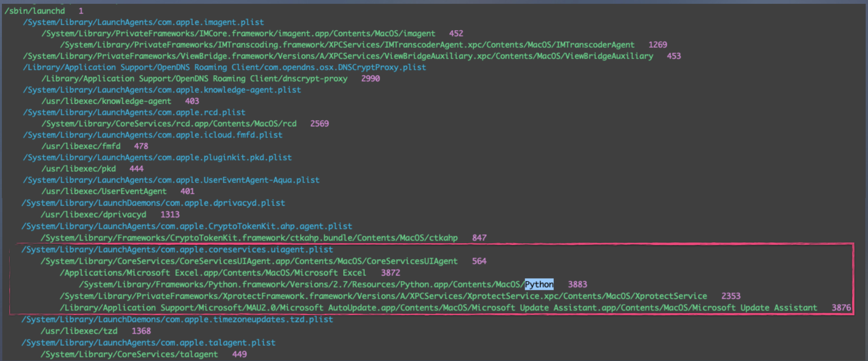This screenshot has height=361, width=868.
Task: Select the ViewBridgeAuxiliary executable path
Action: pyautogui.click(x=338, y=56)
